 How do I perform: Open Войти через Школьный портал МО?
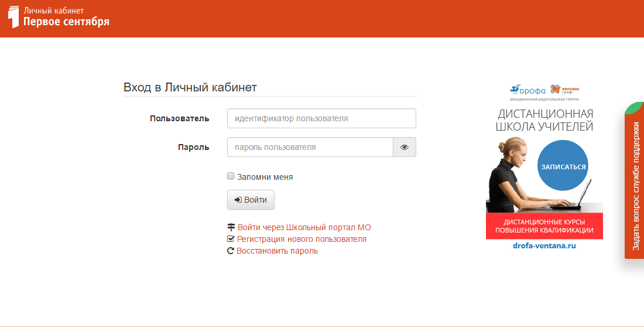click(x=304, y=227)
